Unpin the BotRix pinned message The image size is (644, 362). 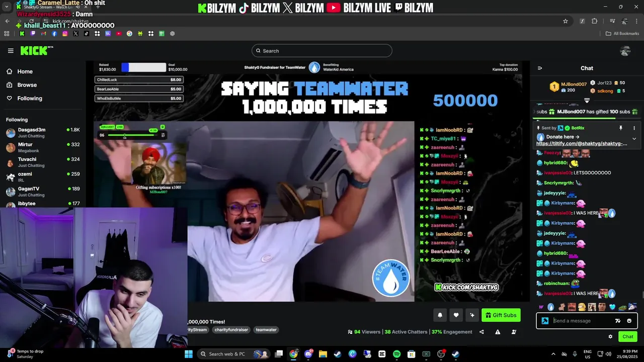click(x=621, y=128)
